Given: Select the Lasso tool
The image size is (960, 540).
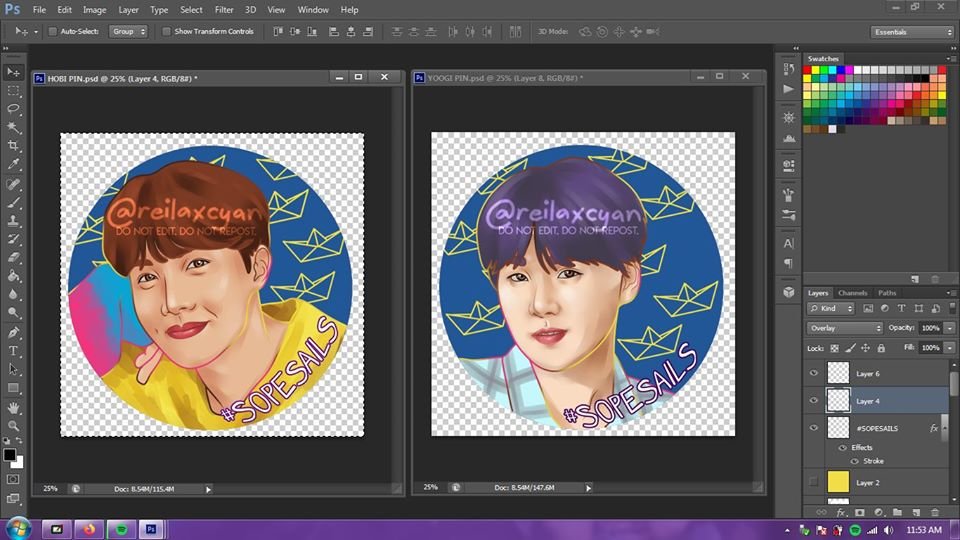Looking at the screenshot, I should 13,109.
